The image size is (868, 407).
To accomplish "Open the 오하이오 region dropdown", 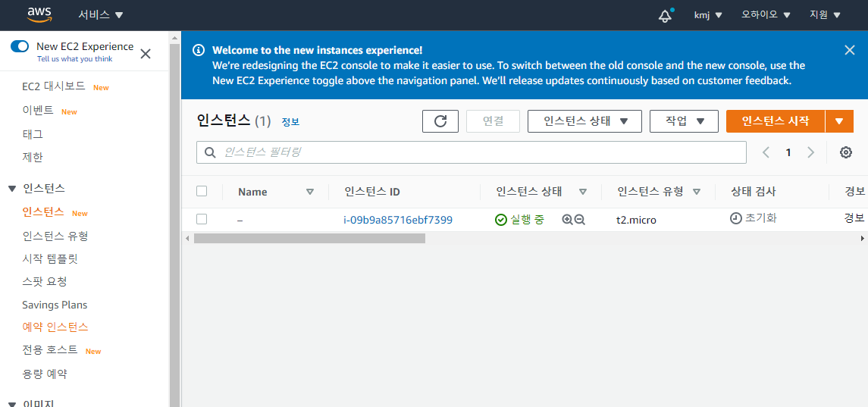I will [766, 15].
